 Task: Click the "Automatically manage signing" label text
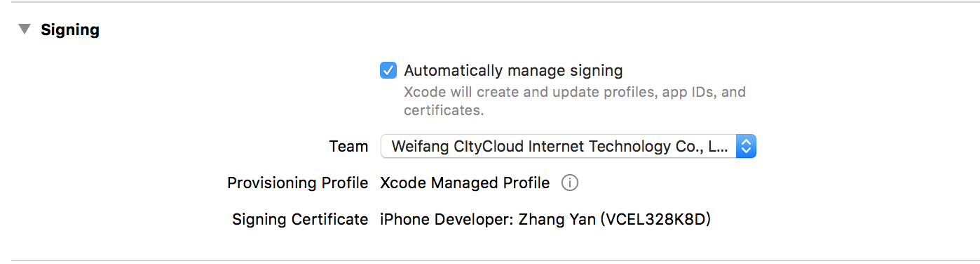pyautogui.click(x=513, y=71)
